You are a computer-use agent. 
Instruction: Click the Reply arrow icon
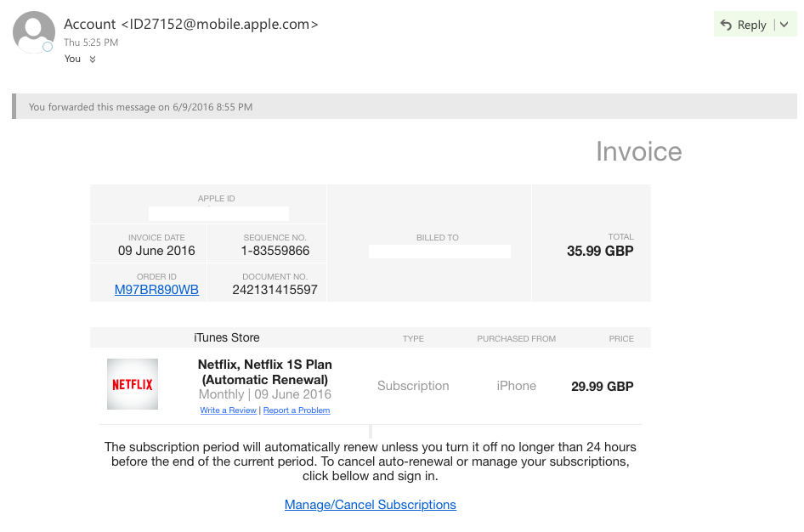tap(726, 25)
